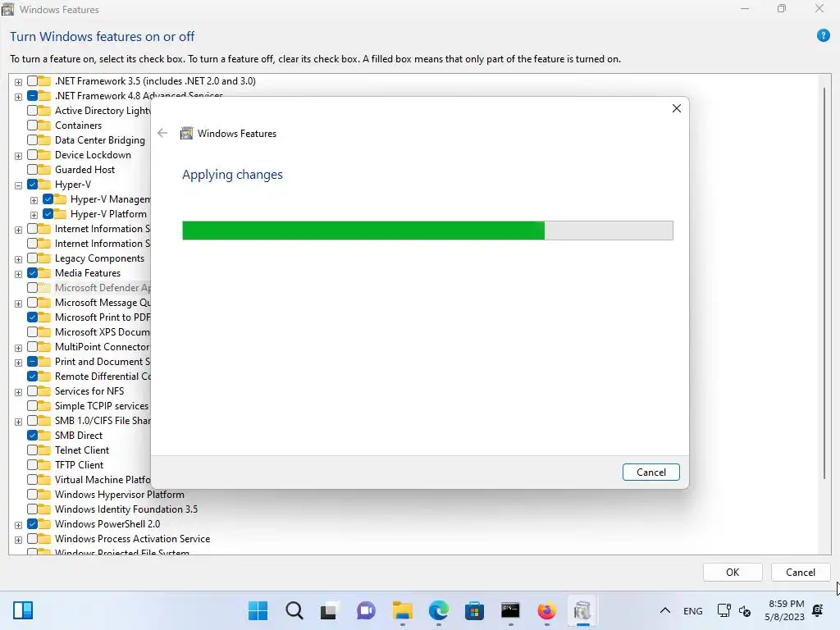840x630 pixels.
Task: Expand .NET Framework 4.8 Advanced Services node
Action: tap(18, 97)
